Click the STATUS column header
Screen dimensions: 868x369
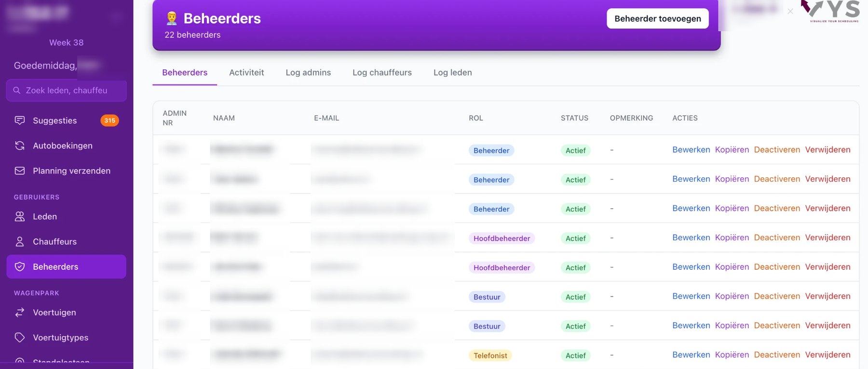tap(574, 118)
